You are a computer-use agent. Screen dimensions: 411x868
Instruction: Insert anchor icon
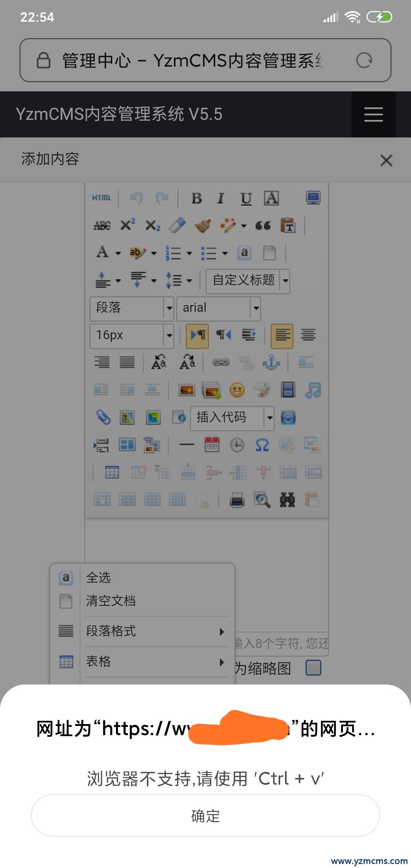(271, 362)
